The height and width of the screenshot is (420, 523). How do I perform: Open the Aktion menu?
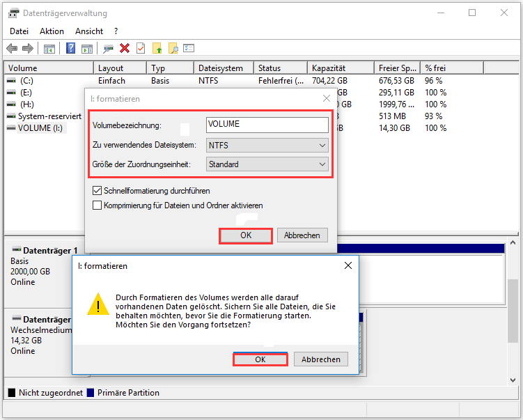(52, 31)
